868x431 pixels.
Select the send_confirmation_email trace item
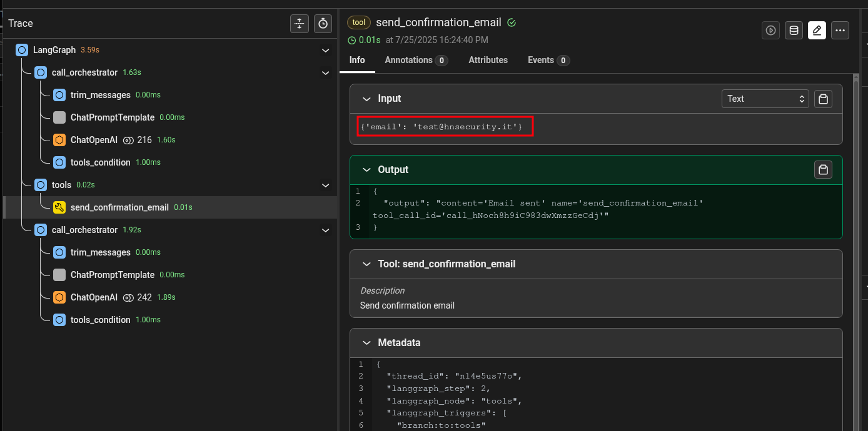tap(119, 207)
